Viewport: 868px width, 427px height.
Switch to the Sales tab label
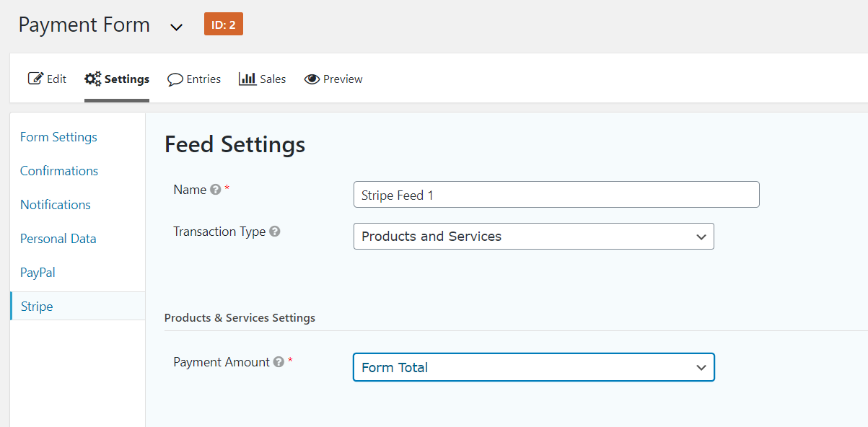pyautogui.click(x=273, y=79)
